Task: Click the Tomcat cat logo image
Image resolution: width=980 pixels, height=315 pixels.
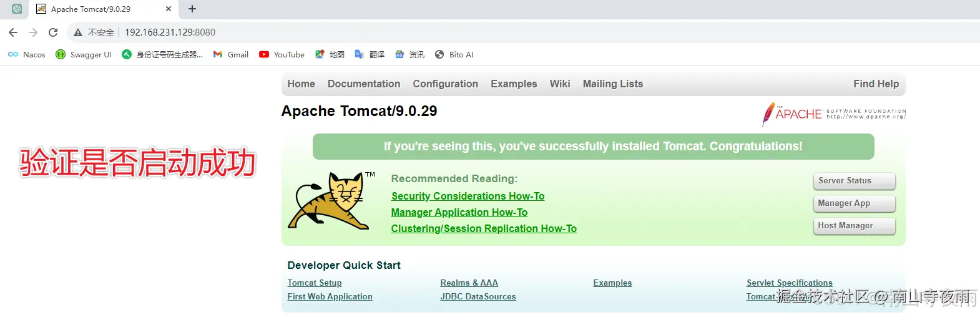Action: 331,201
